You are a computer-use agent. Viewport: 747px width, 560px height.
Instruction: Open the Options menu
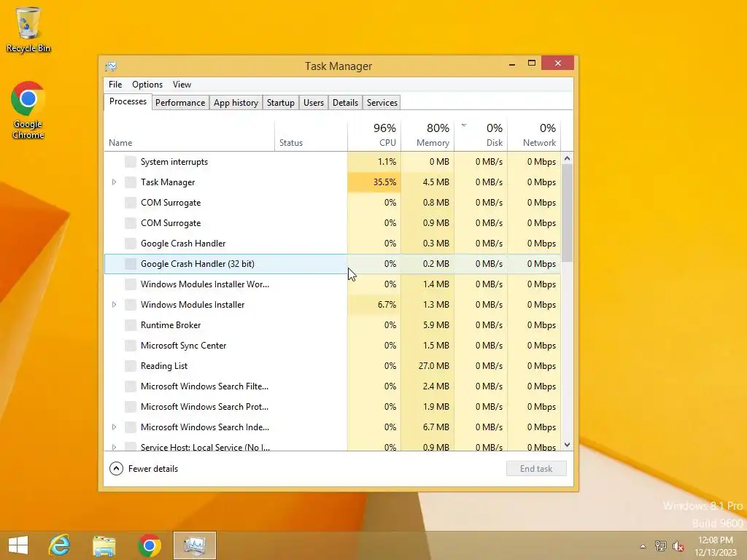click(x=147, y=85)
